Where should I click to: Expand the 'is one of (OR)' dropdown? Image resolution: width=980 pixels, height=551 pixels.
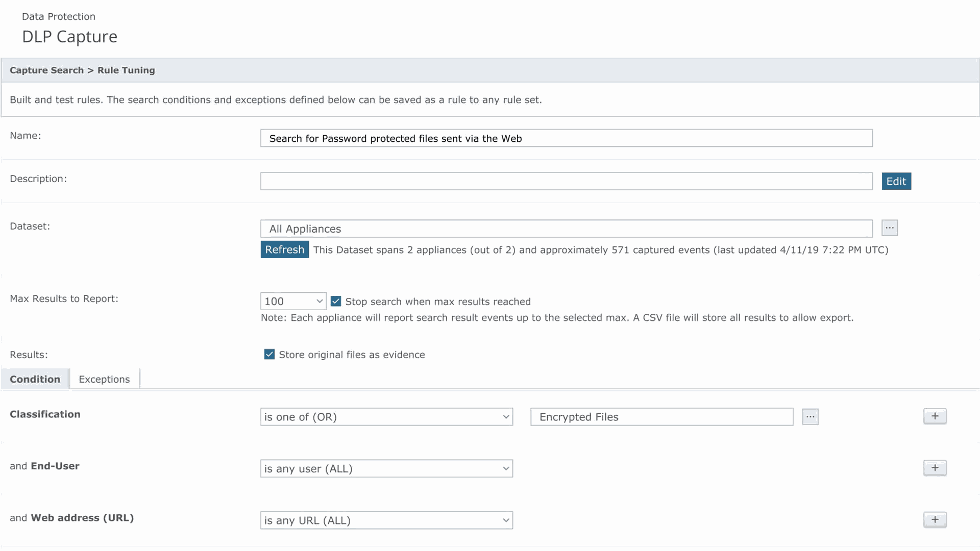(386, 417)
